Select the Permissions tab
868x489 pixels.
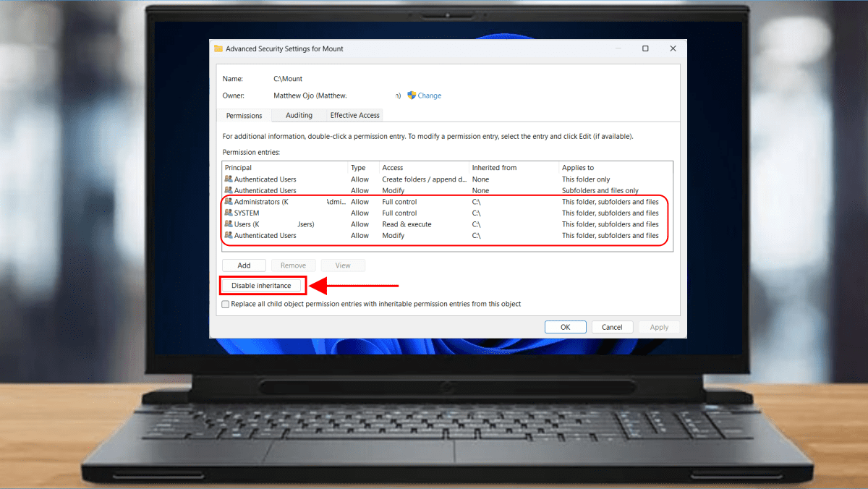point(244,115)
